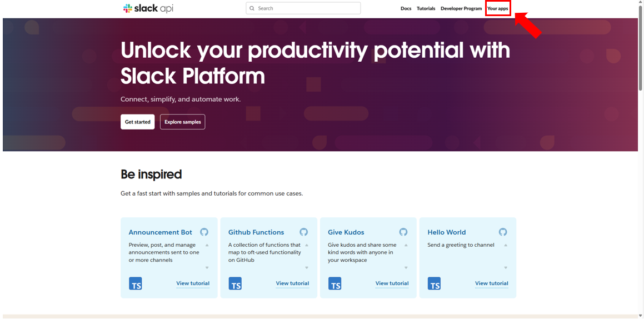Open GitHub icon on Announcement Bot card

coord(204,232)
